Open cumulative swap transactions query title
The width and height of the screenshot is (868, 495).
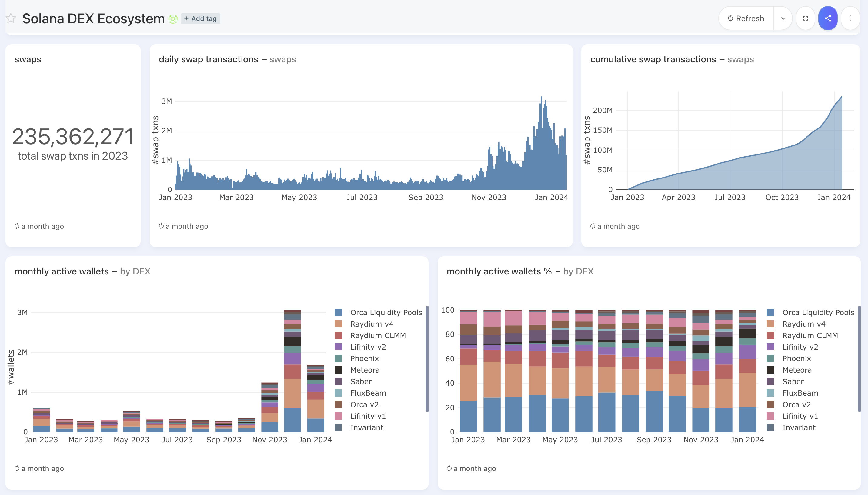653,59
